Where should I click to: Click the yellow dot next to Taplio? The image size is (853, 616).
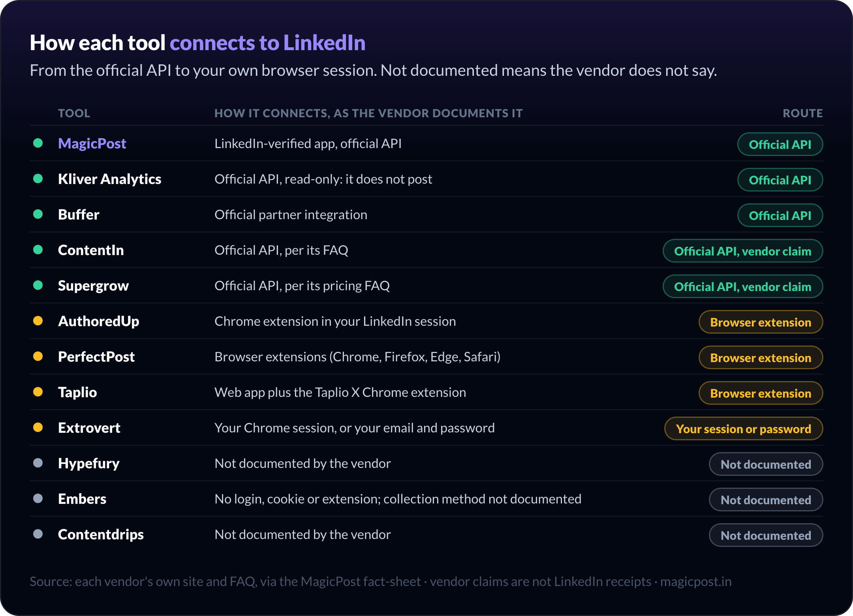(x=38, y=392)
